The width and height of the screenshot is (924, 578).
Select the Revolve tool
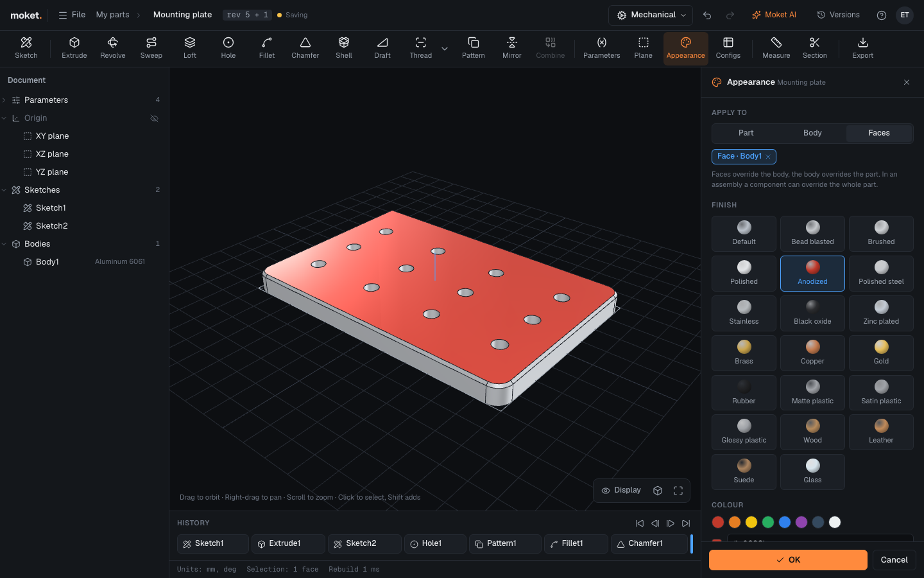tap(113, 48)
